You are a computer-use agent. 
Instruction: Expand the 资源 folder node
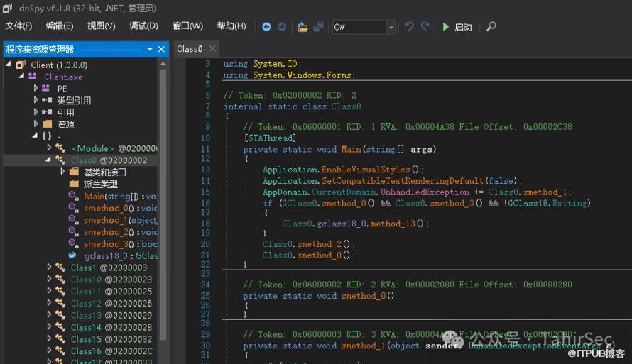tap(36, 124)
